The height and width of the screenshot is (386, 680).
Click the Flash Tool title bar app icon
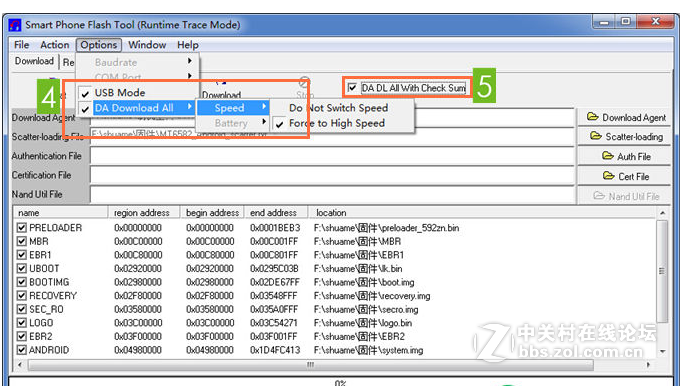click(x=15, y=25)
